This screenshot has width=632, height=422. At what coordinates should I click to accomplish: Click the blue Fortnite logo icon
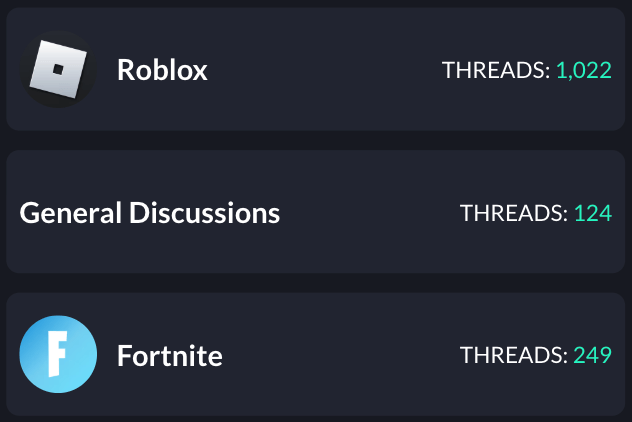click(x=58, y=355)
